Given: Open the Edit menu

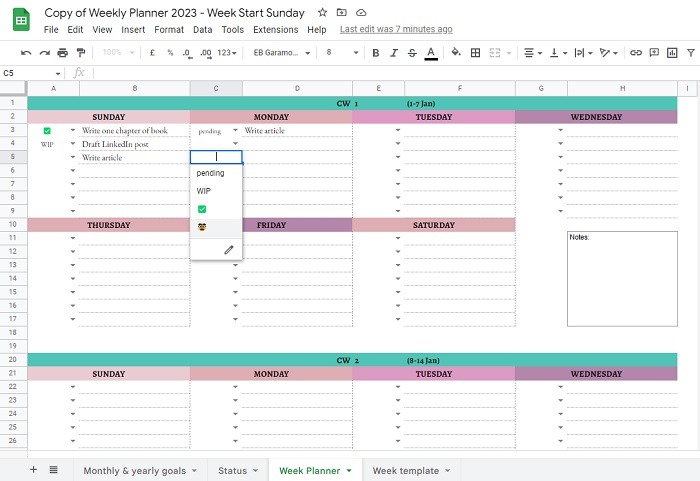Looking at the screenshot, I should click(x=75, y=29).
